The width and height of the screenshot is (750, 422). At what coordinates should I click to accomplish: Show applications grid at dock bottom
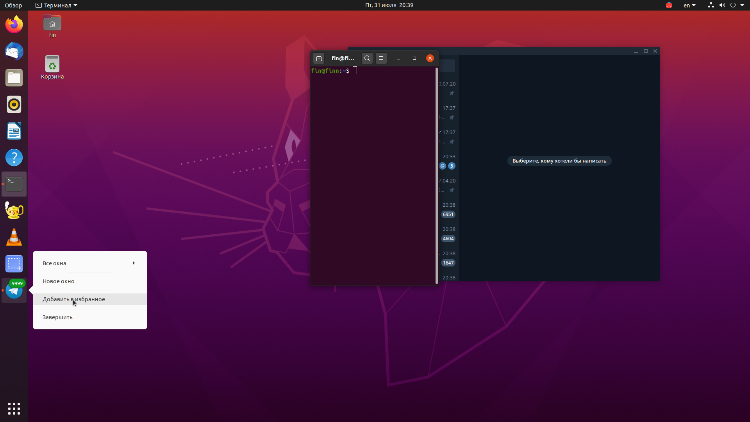[x=14, y=408]
